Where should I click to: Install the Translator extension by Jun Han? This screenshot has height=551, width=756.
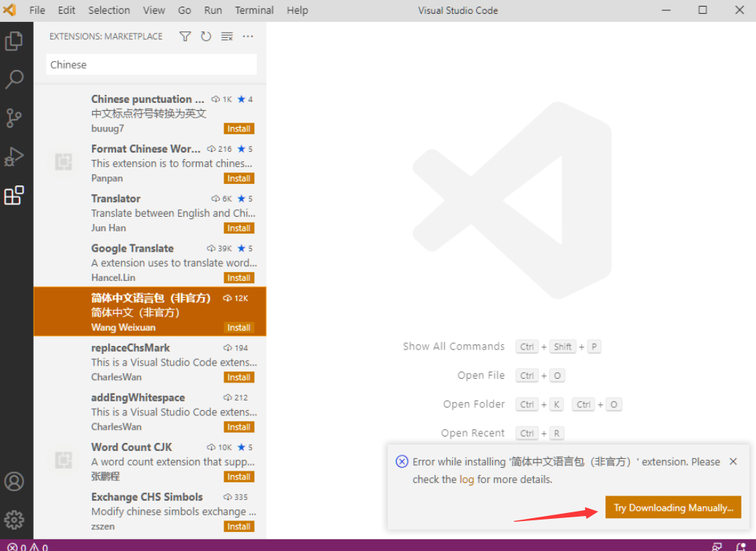239,228
